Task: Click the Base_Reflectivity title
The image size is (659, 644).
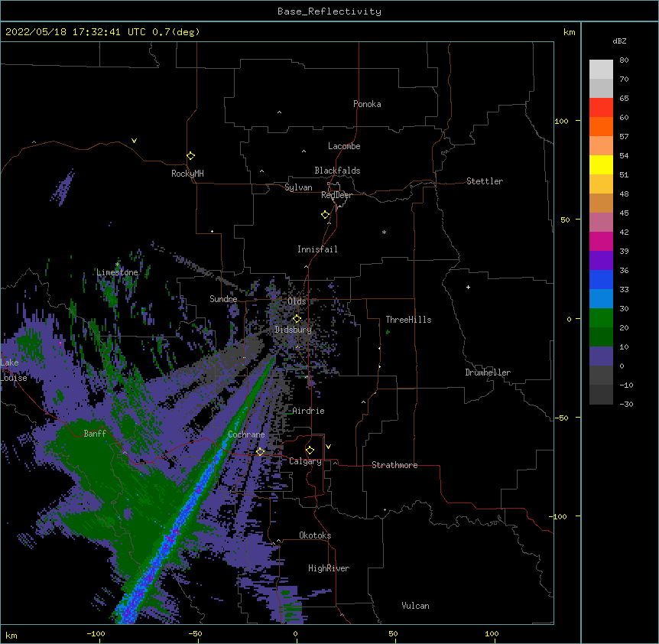Action: pos(329,11)
